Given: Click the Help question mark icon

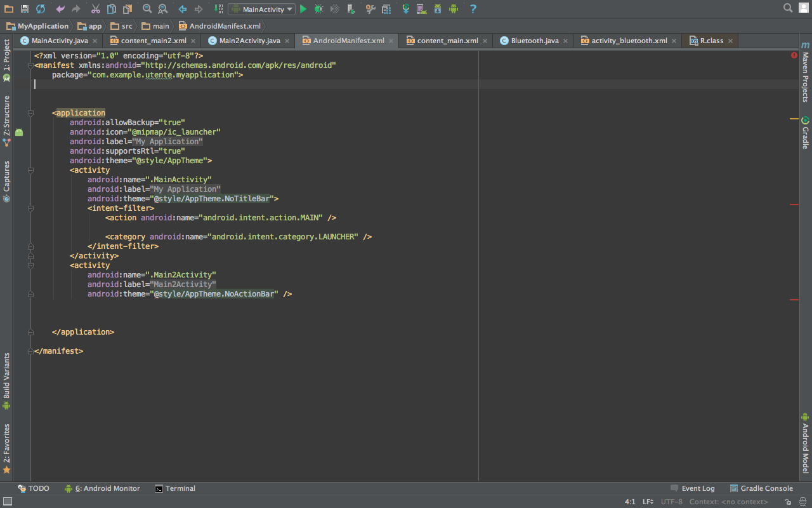Looking at the screenshot, I should [473, 9].
